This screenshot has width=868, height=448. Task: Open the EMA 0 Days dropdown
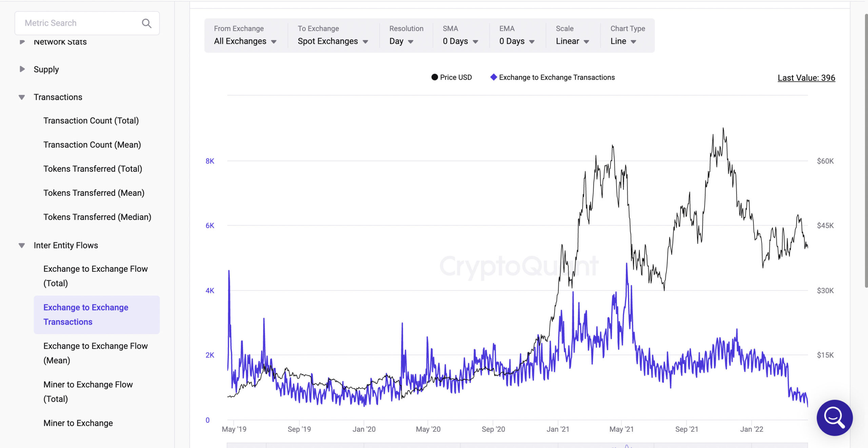click(517, 41)
